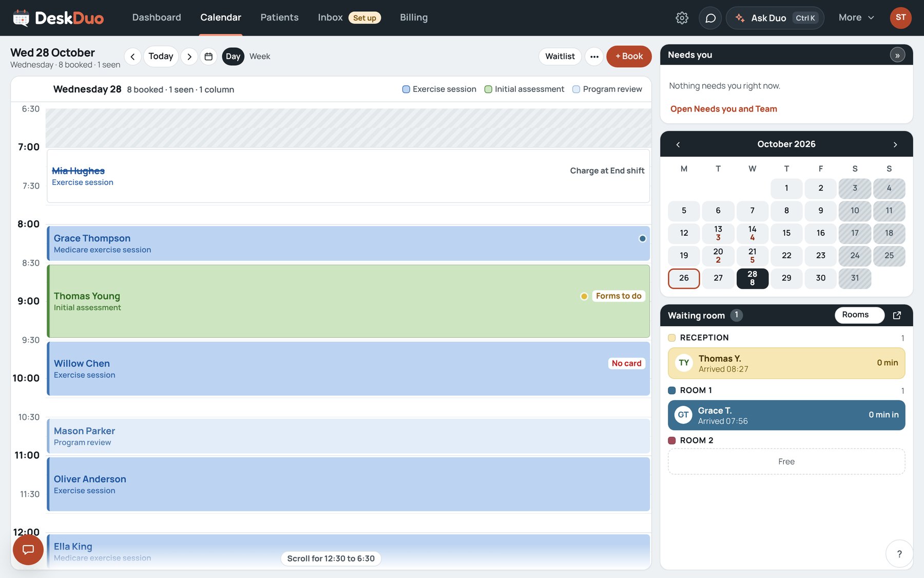Expand the More dropdown menu
The image size is (924, 578).
tap(856, 17)
